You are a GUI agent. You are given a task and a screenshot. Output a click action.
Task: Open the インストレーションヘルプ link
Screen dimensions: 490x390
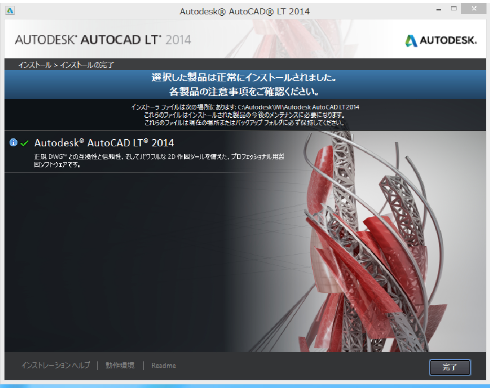click(56, 365)
